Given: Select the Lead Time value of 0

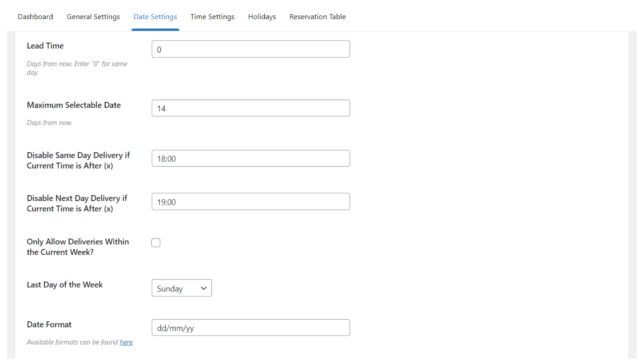Looking at the screenshot, I should [x=159, y=49].
